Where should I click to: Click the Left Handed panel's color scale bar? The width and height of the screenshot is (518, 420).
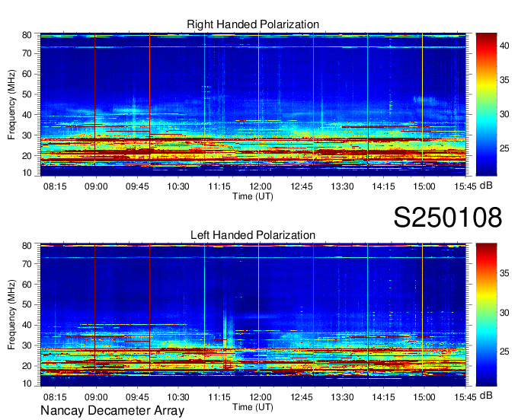pos(486,315)
